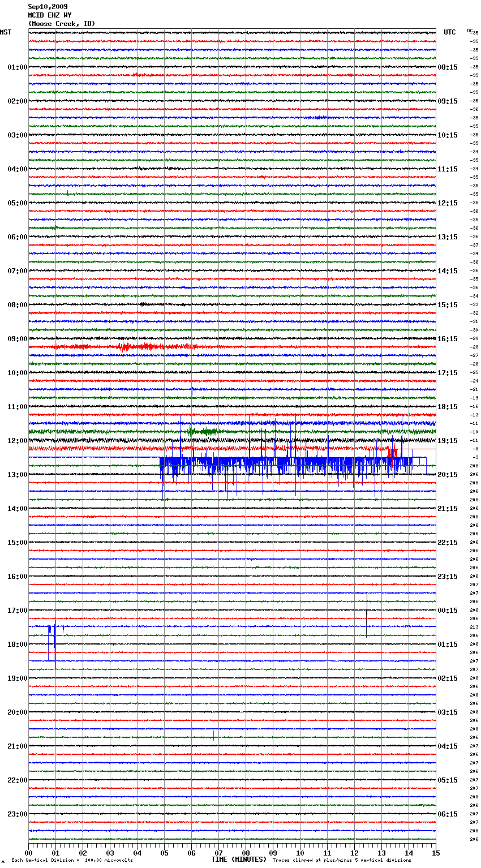Click the 12:00 MST hour label
Screen dimensions: 481x868
click(x=18, y=440)
